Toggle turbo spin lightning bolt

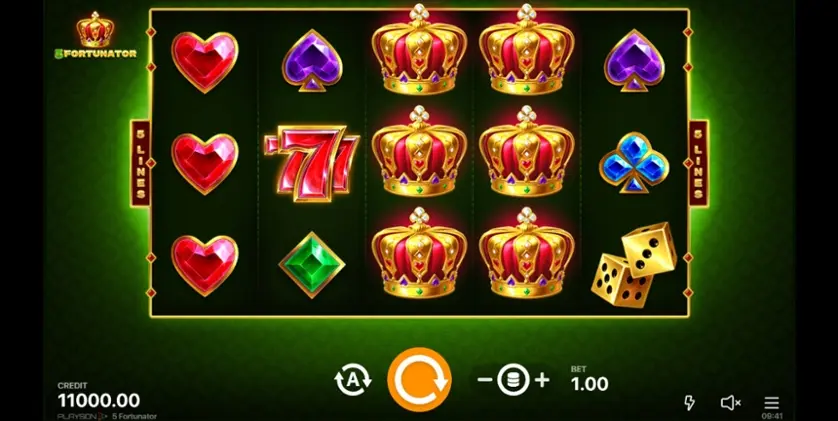coord(689,403)
